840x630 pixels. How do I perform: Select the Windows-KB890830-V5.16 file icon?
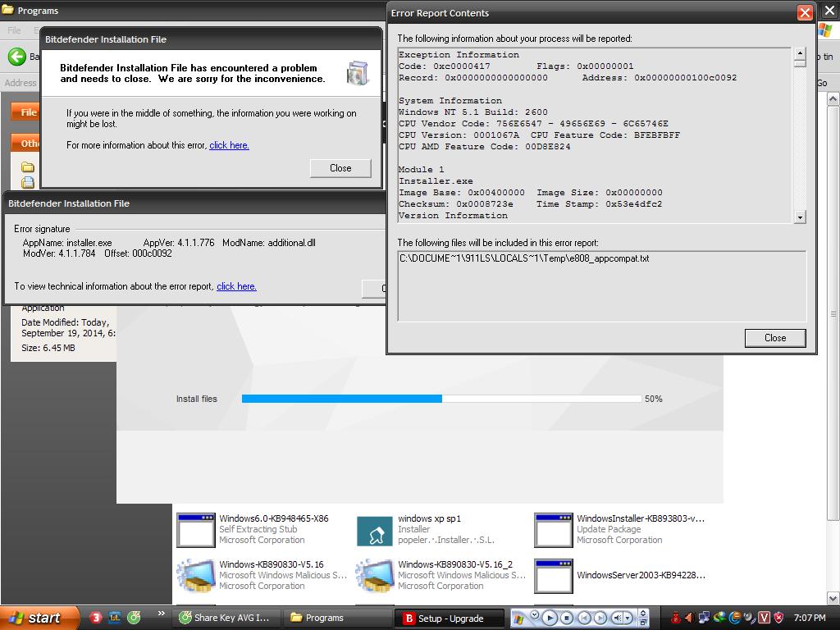pyautogui.click(x=195, y=576)
